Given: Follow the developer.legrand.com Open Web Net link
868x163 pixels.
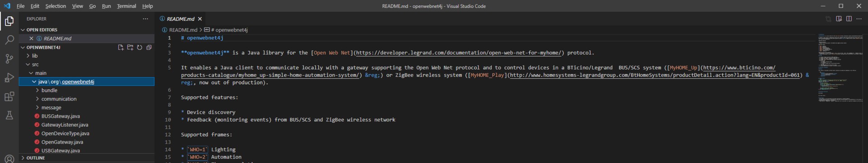Looking at the screenshot, I should [x=458, y=53].
